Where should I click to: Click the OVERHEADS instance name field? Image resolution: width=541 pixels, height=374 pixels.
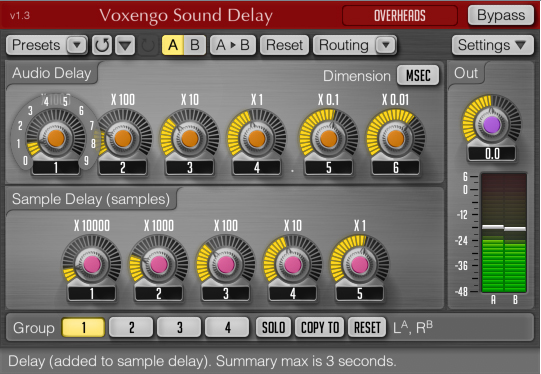[x=400, y=16]
